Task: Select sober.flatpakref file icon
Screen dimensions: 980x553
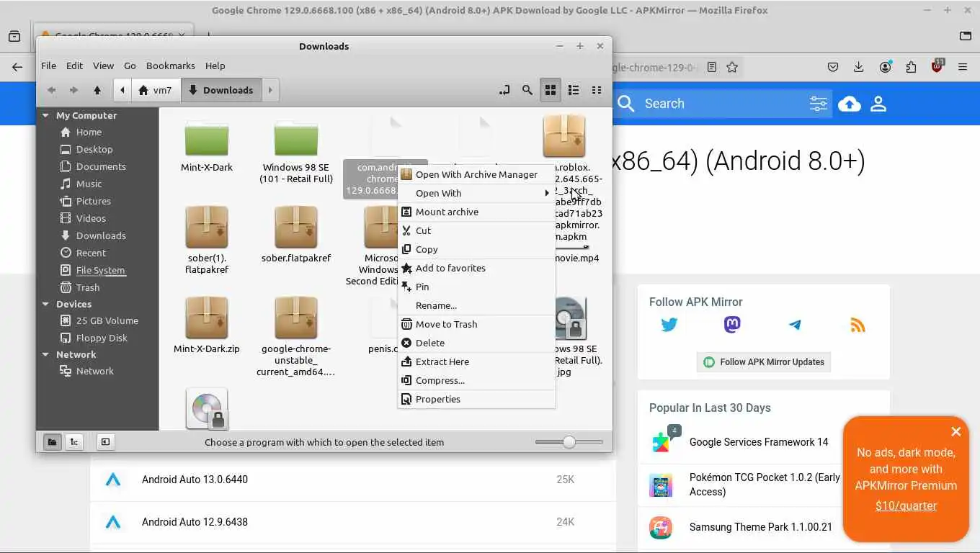Action: point(296,227)
